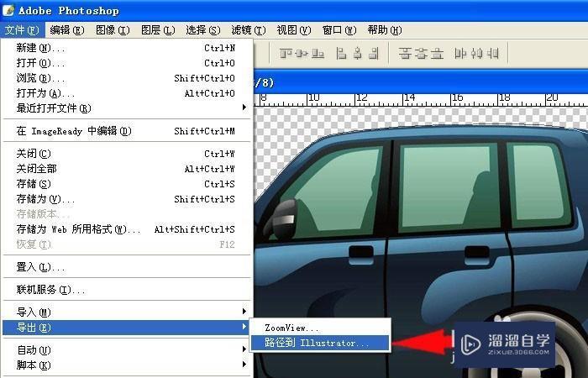Open the 窗口(W) menu
Viewport: 588px width, 378px height.
click(x=339, y=30)
